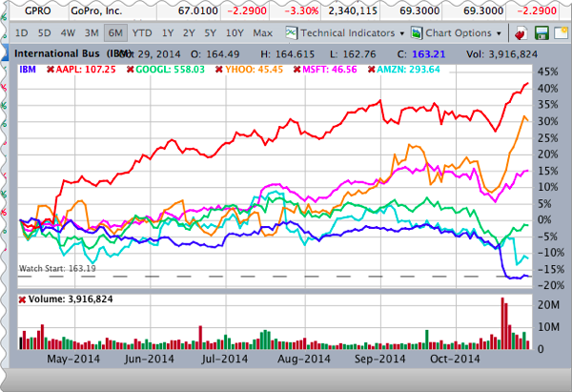This screenshot has height=392, width=572.
Task: Remove YHOO comparison with red X
Action: coord(219,70)
